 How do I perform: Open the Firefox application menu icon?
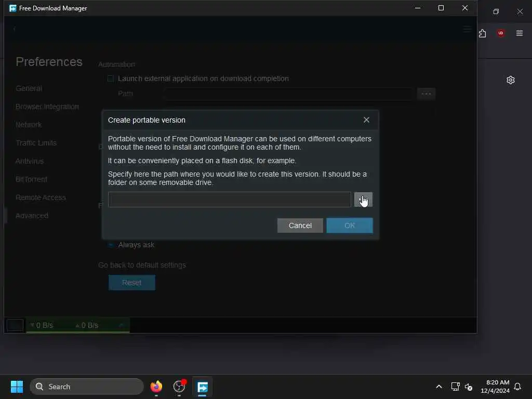click(x=520, y=33)
